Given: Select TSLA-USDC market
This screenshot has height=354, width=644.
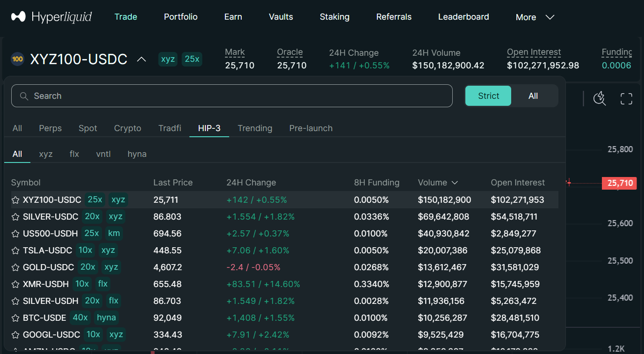Looking at the screenshot, I should point(284,251).
